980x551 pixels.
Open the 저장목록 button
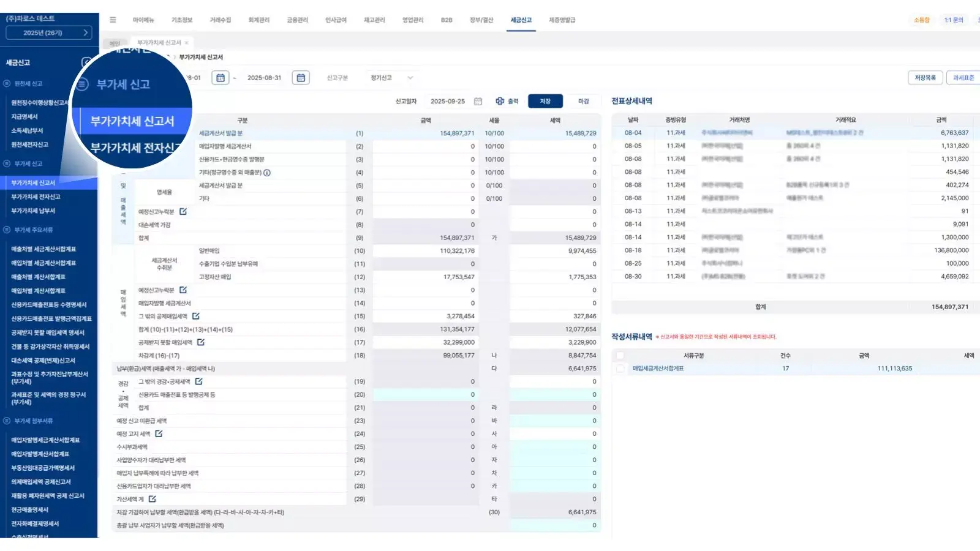pos(925,78)
